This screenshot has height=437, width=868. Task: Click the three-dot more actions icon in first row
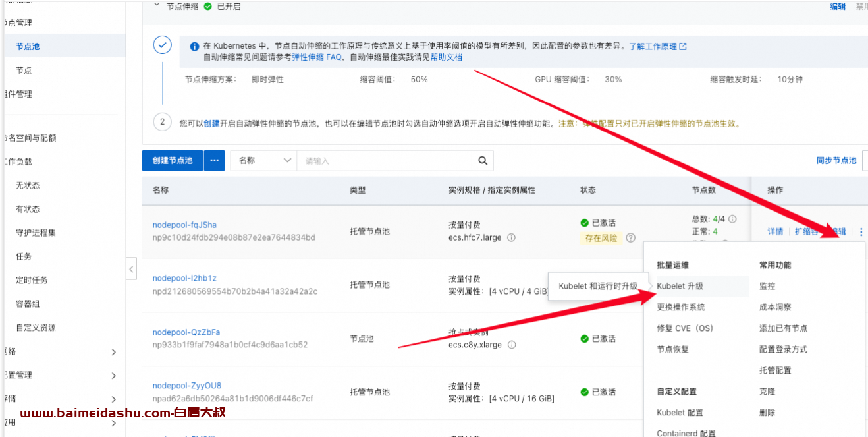[861, 232]
